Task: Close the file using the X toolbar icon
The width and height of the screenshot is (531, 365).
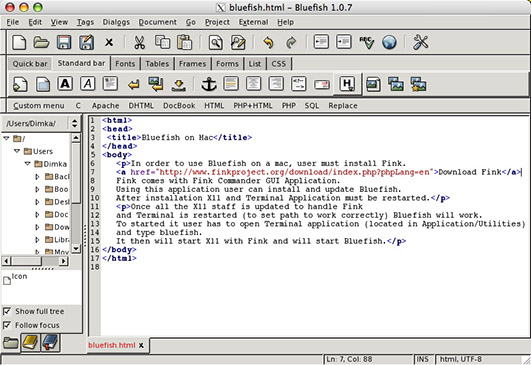Action: (109, 43)
